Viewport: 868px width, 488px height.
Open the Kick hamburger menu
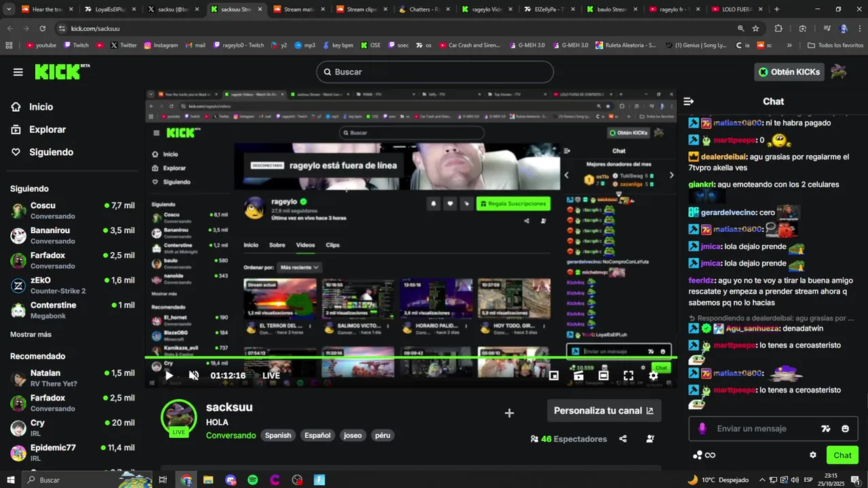pos(18,72)
